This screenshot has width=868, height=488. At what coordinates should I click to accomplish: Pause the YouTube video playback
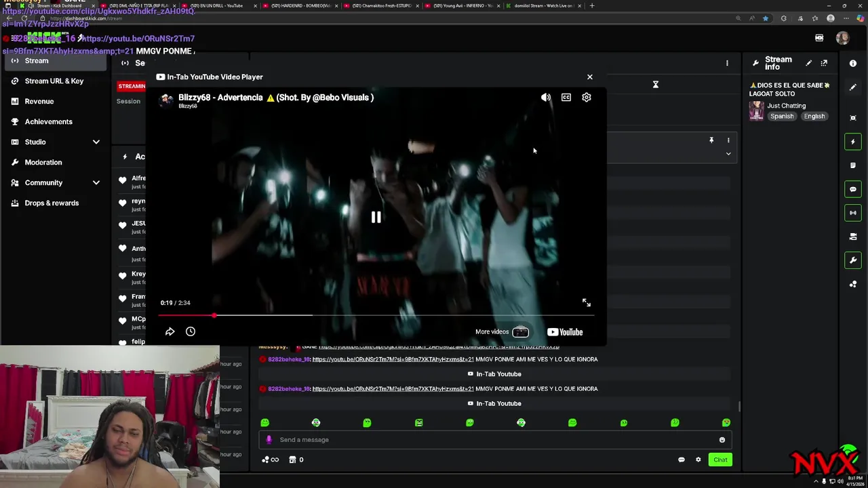click(x=376, y=217)
